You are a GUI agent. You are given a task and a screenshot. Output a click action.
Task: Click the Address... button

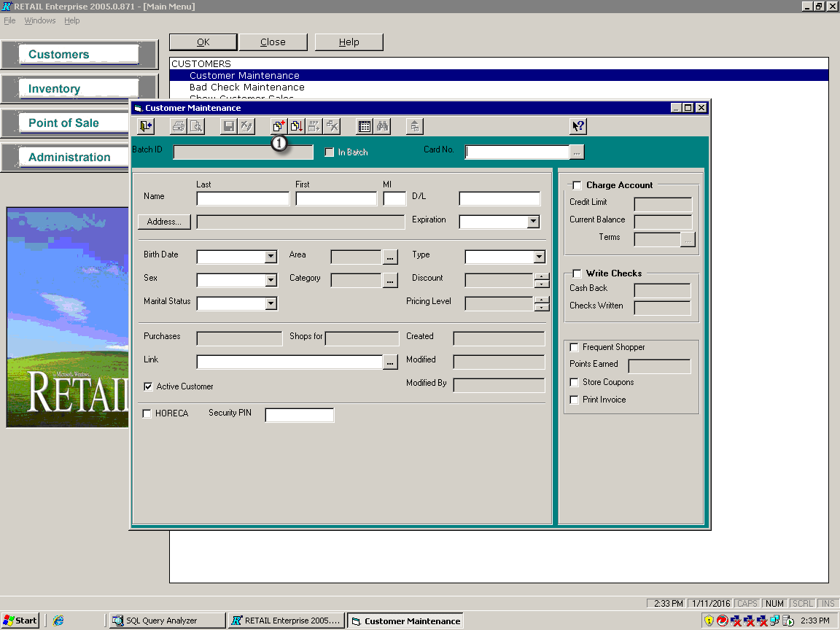164,222
